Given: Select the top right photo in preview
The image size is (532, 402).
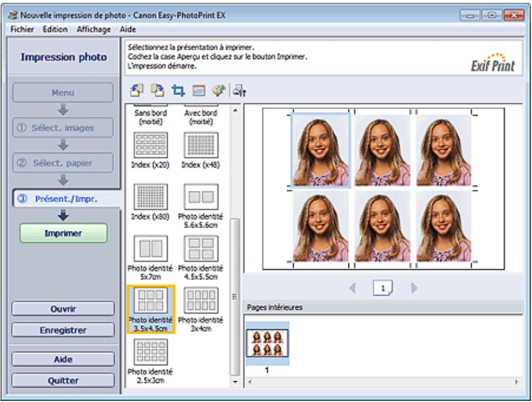Looking at the screenshot, I should [x=444, y=150].
